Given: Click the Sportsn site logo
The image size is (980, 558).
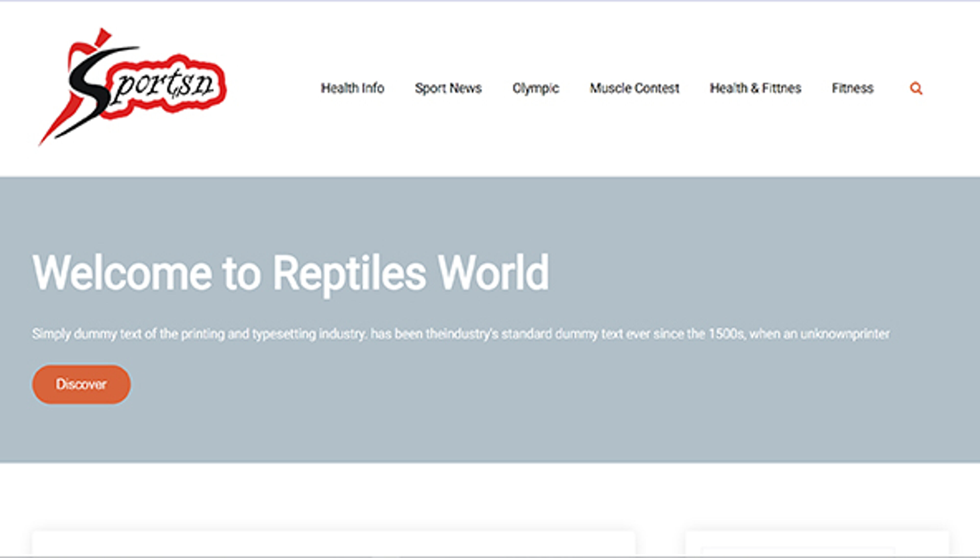Looking at the screenshot, I should (x=132, y=87).
